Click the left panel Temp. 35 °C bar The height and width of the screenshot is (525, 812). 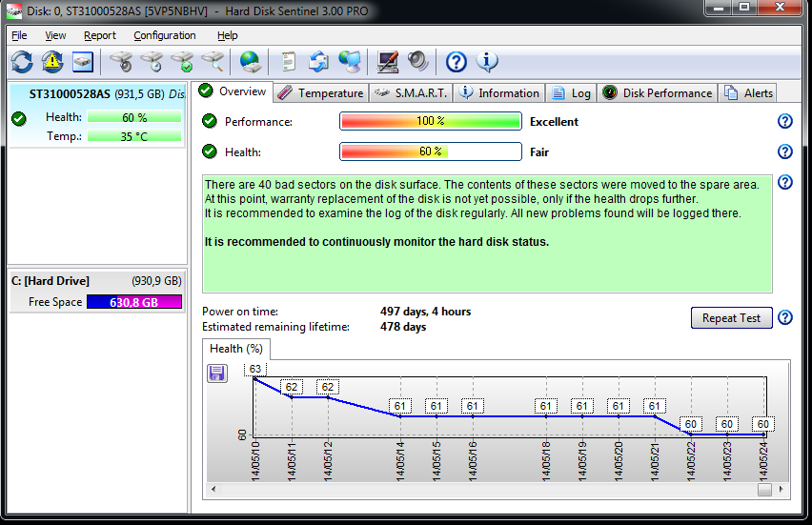(x=134, y=136)
